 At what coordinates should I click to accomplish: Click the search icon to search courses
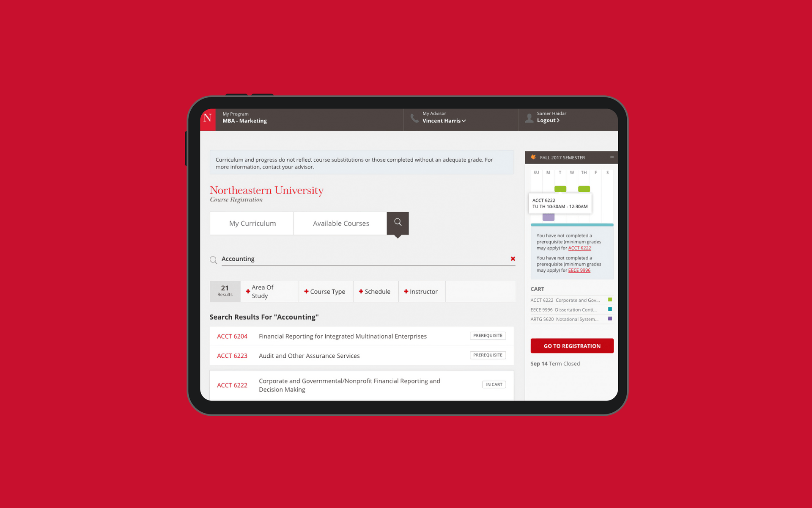tap(398, 222)
